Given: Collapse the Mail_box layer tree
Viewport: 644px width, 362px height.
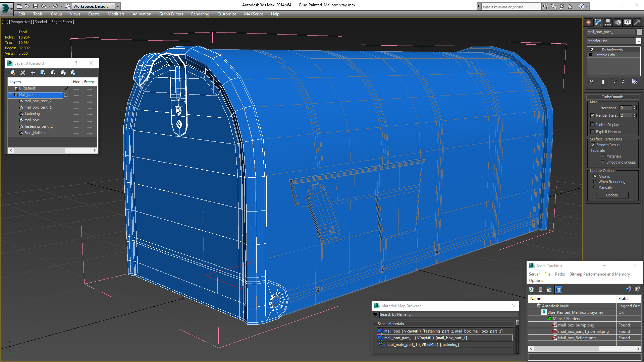Looking at the screenshot, I should coord(11,95).
